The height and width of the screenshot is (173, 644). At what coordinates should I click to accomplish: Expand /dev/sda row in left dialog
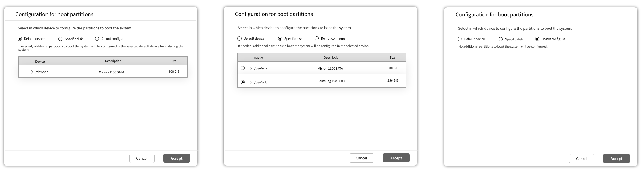pyautogui.click(x=32, y=72)
